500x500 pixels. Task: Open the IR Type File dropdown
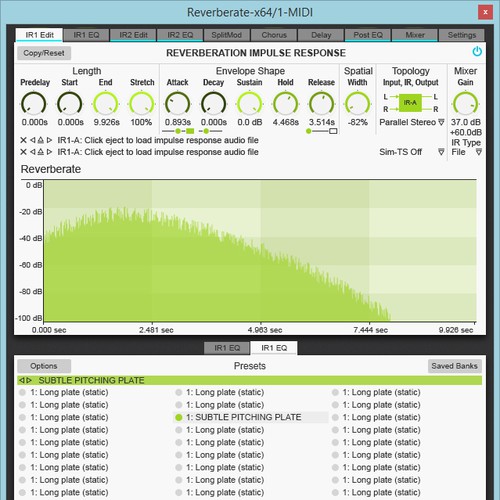click(x=479, y=152)
